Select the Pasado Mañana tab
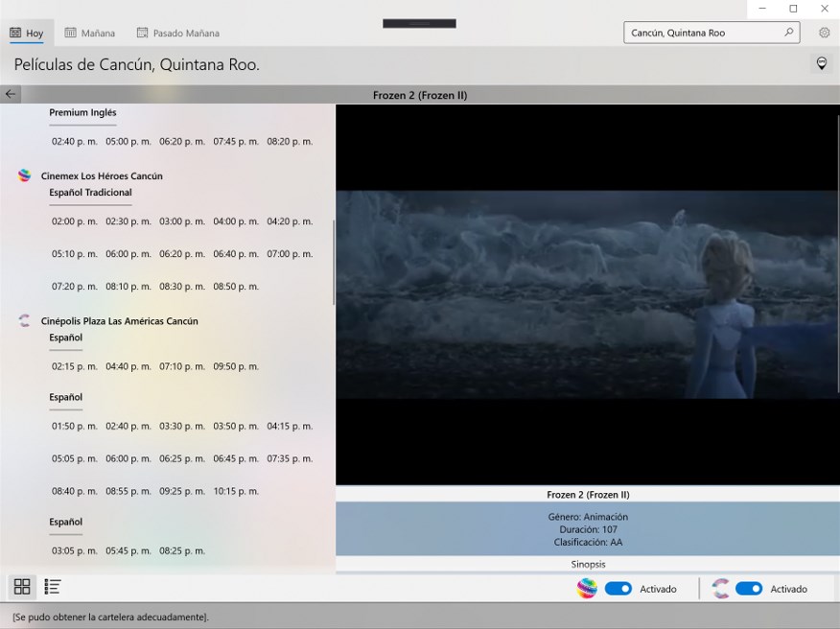 pos(177,33)
